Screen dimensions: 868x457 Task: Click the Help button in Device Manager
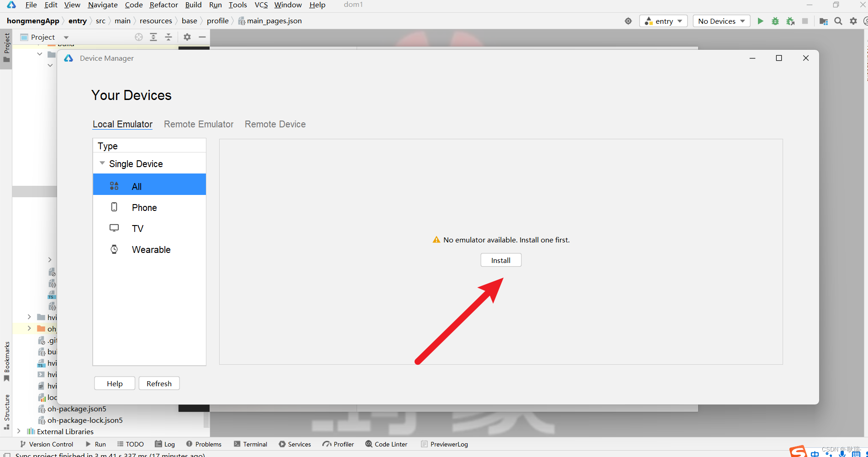coord(115,383)
